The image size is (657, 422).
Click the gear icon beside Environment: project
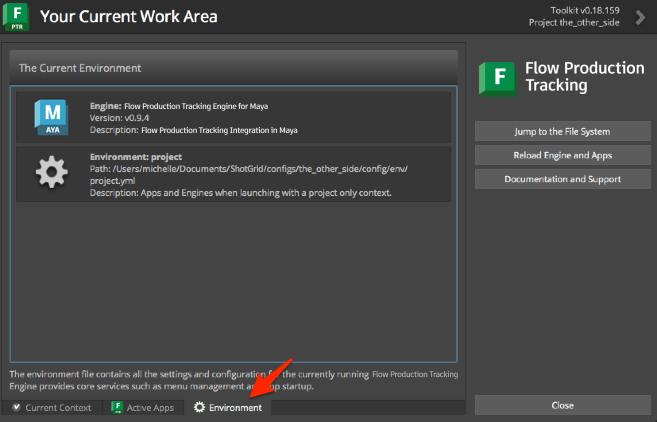click(52, 172)
